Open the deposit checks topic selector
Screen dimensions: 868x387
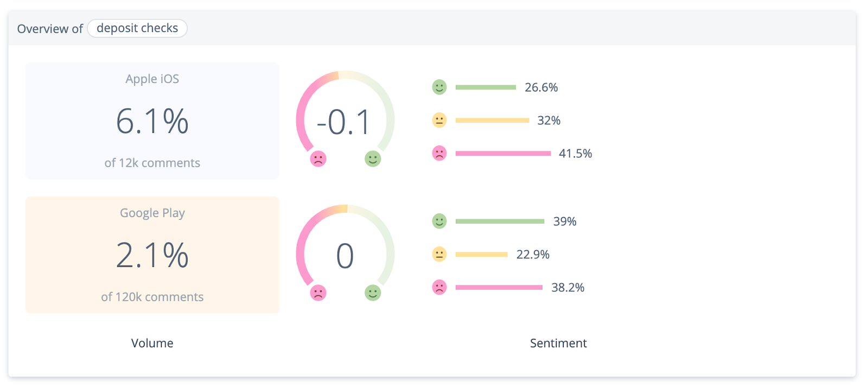(x=137, y=28)
